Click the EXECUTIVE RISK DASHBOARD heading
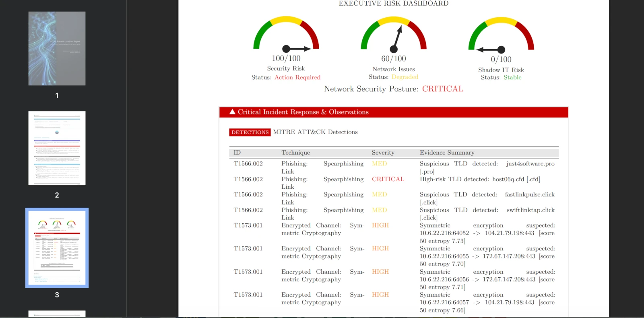The image size is (644, 318). [394, 4]
